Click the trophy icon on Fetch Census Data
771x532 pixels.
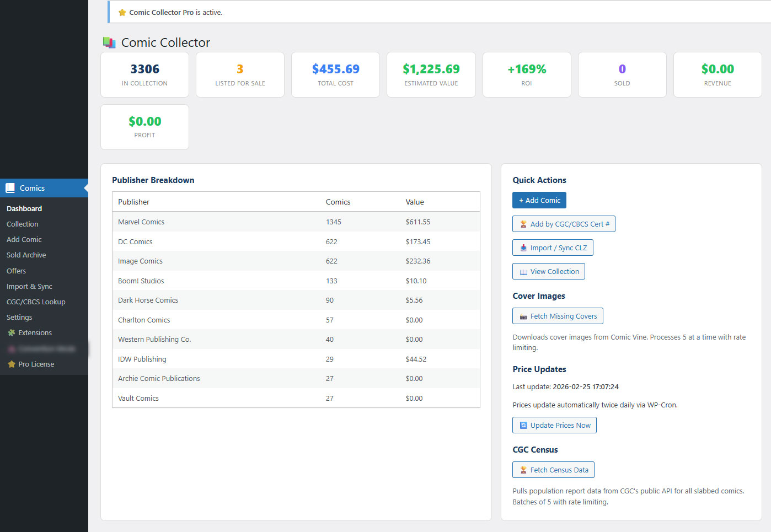pos(523,470)
